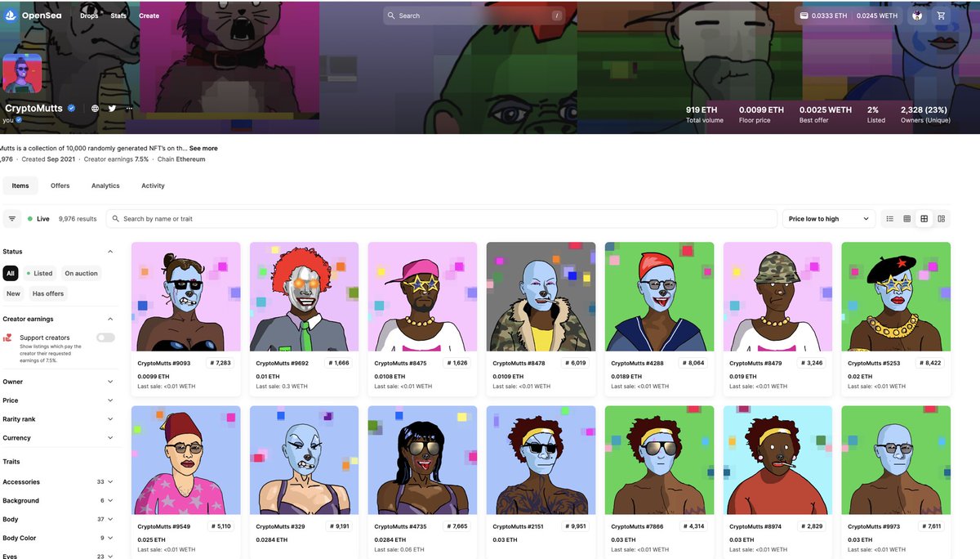980x559 pixels.
Task: Open CryptoMutts #4735 title link
Action: [400, 526]
